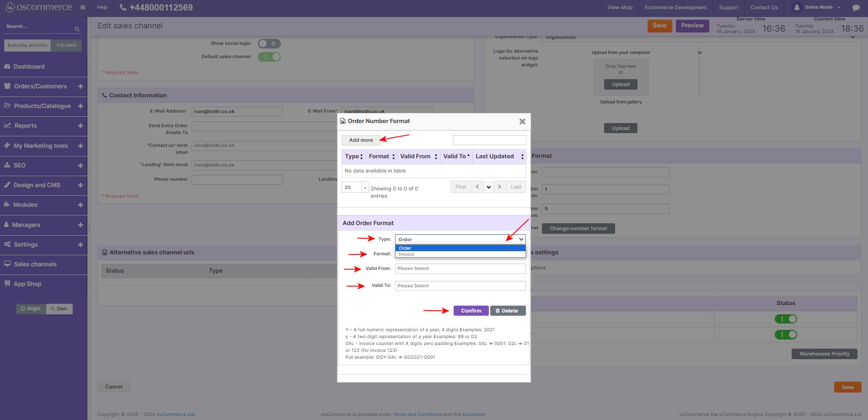Open the chat bubble icon in header
The height and width of the screenshot is (420, 868).
(x=856, y=8)
